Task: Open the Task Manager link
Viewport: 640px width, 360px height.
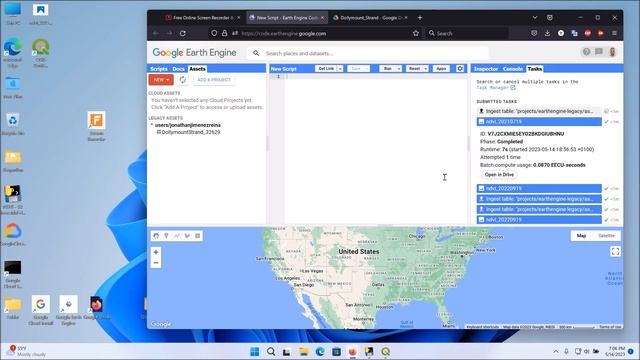Action: (x=493, y=87)
